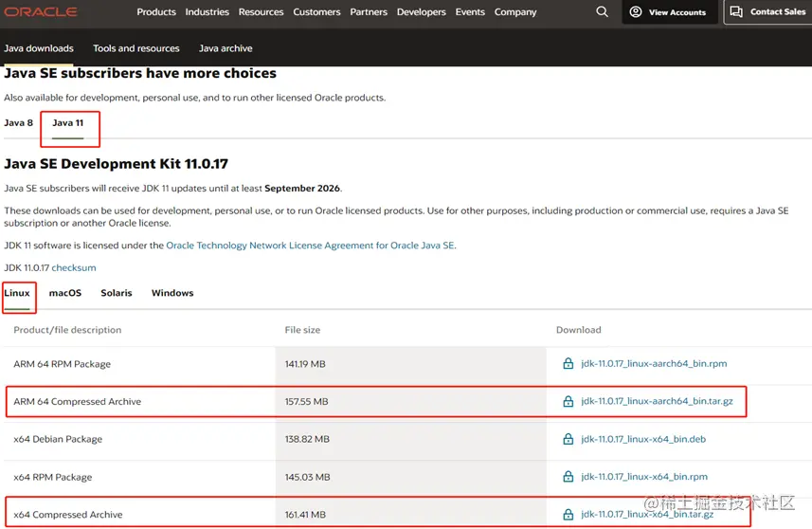Open Oracle Technology Network License Agreement link
812x529 pixels.
tap(310, 246)
